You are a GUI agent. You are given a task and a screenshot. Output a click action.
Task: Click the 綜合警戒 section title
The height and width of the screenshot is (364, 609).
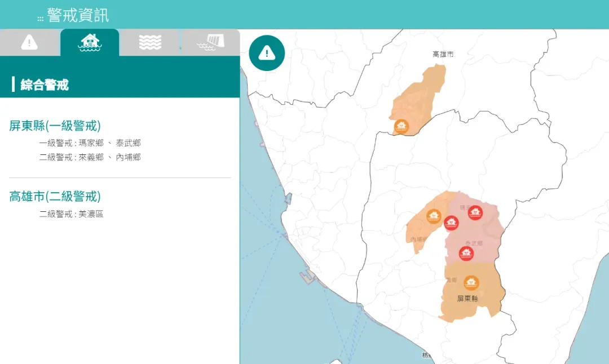[x=45, y=85]
